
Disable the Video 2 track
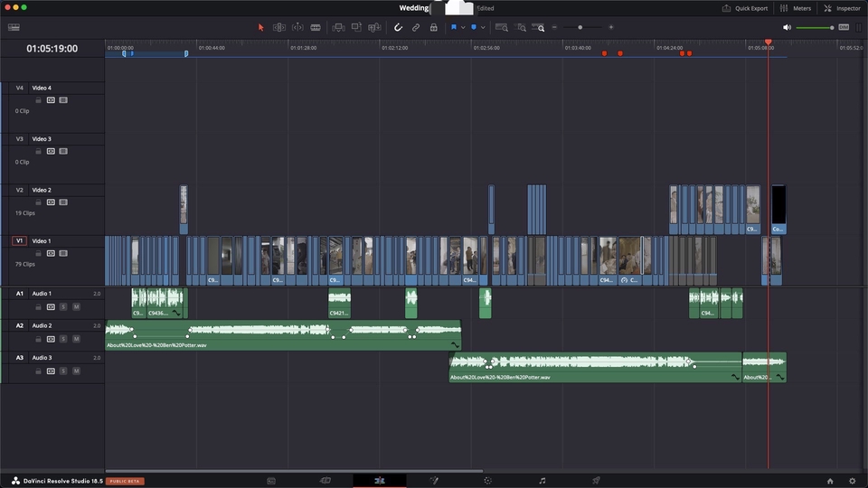point(63,202)
